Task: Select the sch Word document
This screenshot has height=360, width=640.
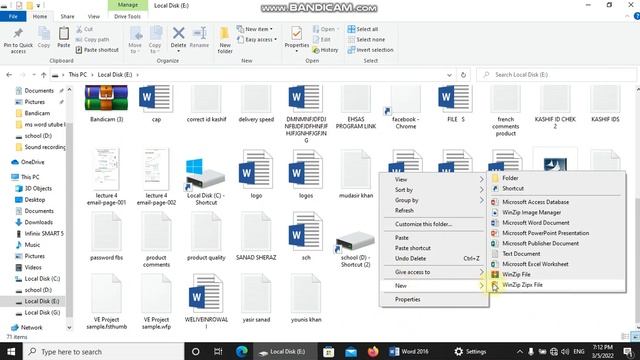Action: [x=306, y=236]
